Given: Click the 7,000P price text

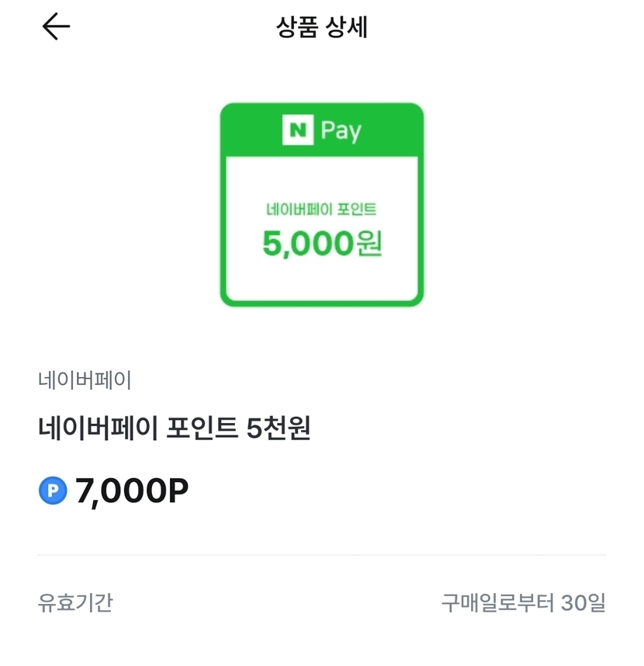Looking at the screenshot, I should point(132,491).
